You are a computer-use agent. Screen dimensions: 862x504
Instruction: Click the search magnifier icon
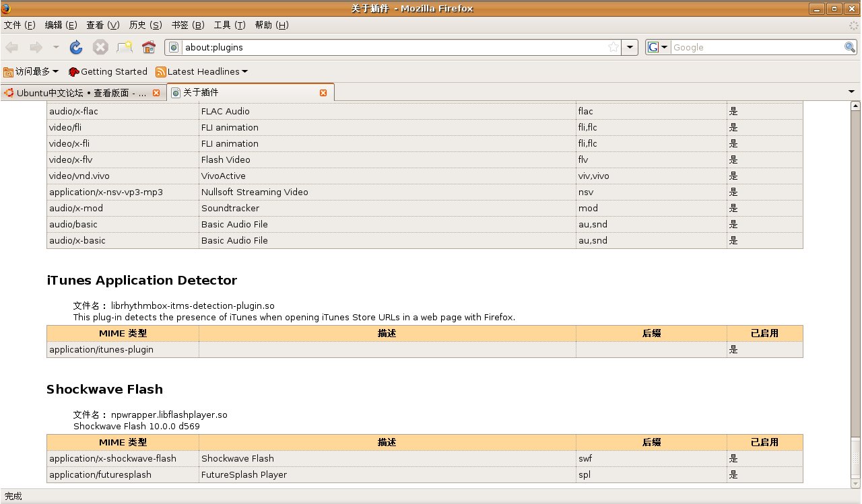point(850,47)
